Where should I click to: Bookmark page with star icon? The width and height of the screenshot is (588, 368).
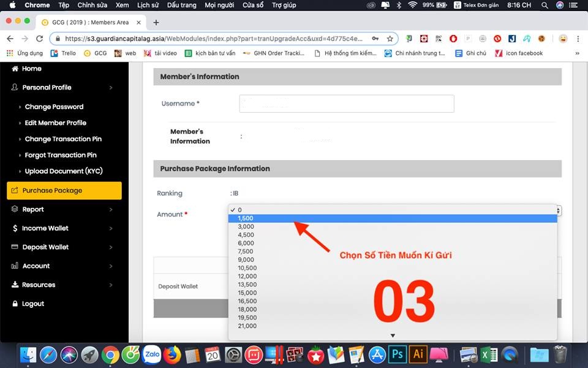[x=390, y=38]
